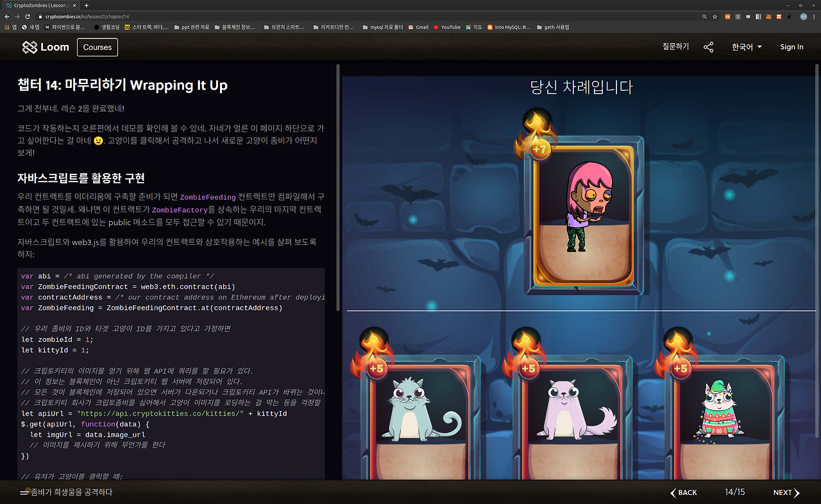The image size is (821, 504).
Task: Click the '당신 차례입니다' turn label
Action: (x=582, y=87)
